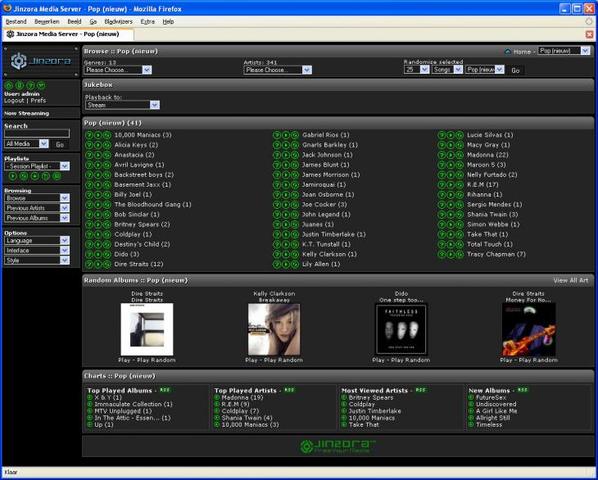Open the Songs dropdown in Randomize selected
598x480 pixels.
point(447,69)
